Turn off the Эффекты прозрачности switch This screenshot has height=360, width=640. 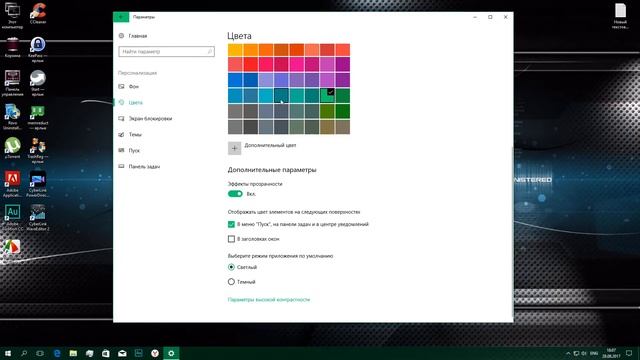(x=235, y=194)
